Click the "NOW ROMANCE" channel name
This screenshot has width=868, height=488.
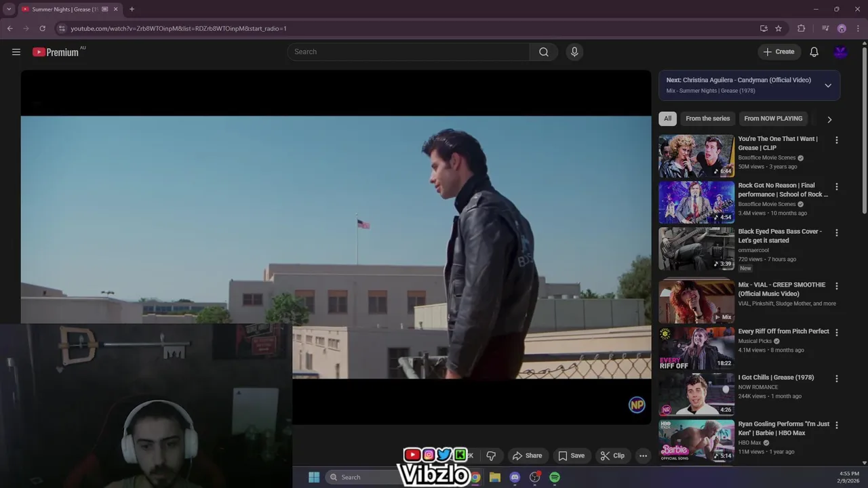(x=757, y=387)
